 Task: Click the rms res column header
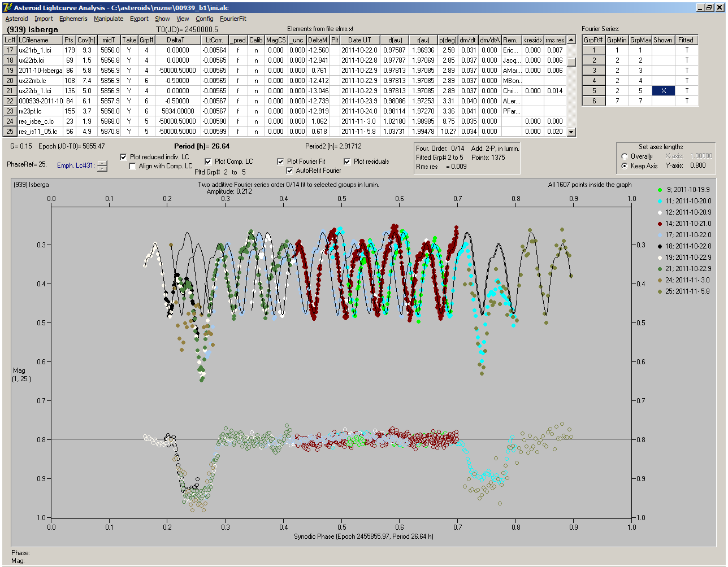coord(555,40)
